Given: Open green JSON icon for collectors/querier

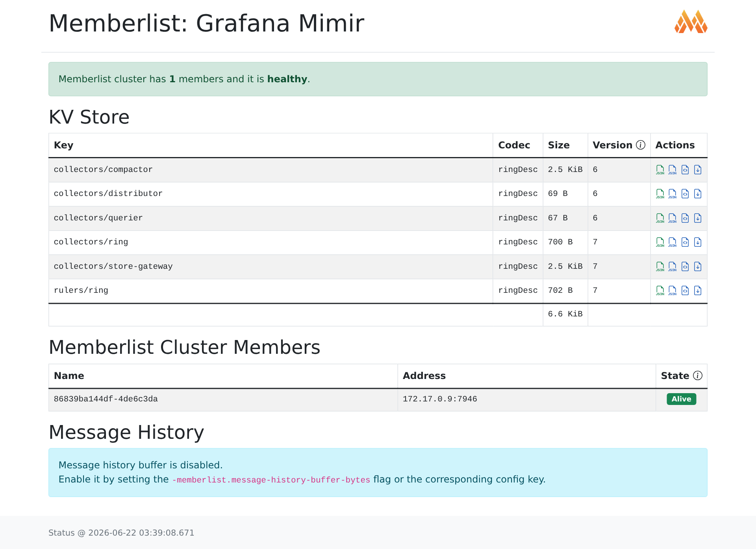Looking at the screenshot, I should (660, 218).
